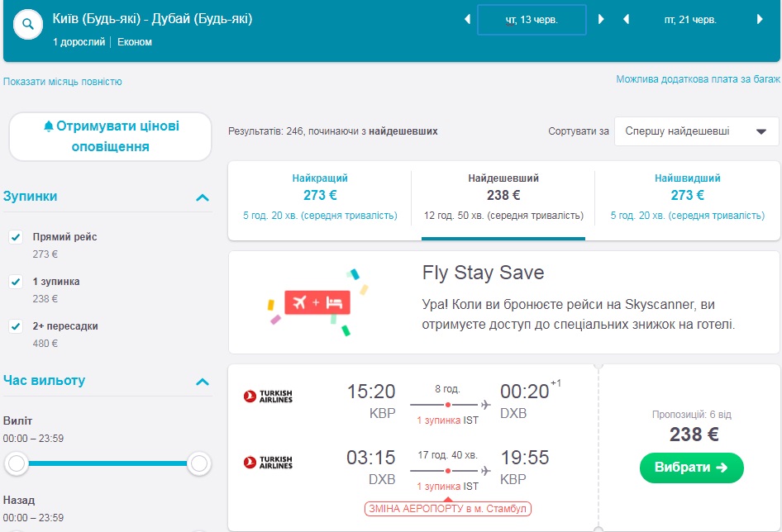Switch to the Найшвидший tab
This screenshot has width=782, height=532.
click(687, 197)
